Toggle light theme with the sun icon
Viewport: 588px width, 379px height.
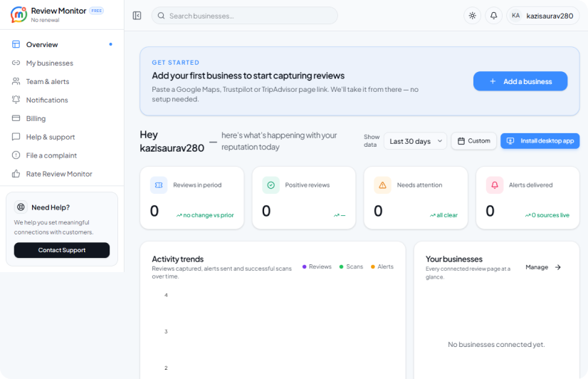[x=473, y=16]
